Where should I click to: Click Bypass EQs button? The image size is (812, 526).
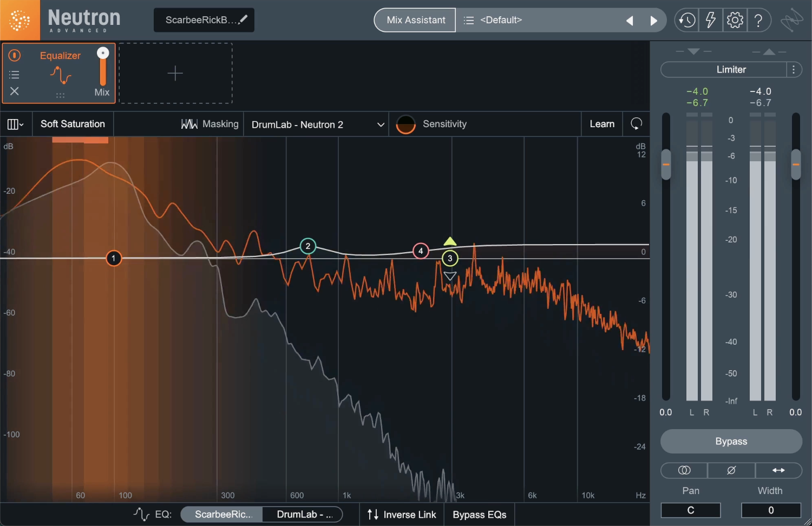tap(480, 515)
